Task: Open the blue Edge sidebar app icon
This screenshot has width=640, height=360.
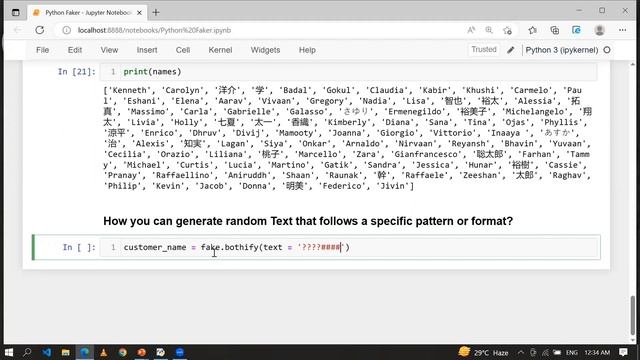Action: 576,30
